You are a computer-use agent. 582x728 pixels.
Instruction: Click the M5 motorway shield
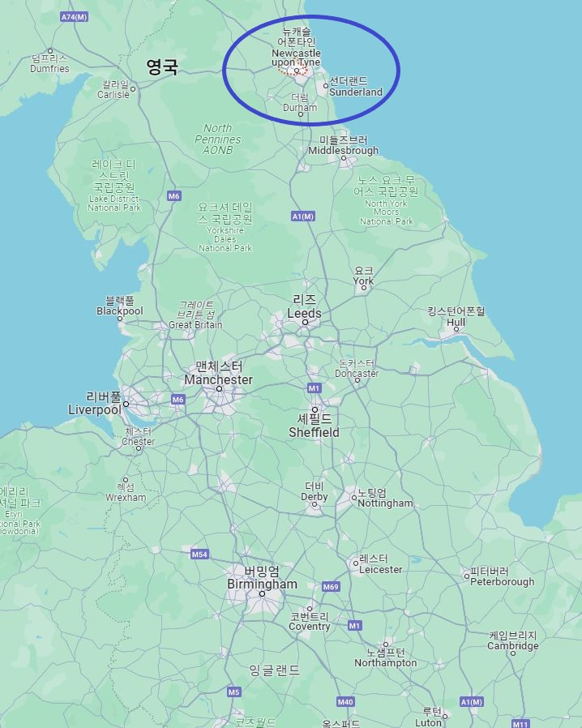click(234, 692)
